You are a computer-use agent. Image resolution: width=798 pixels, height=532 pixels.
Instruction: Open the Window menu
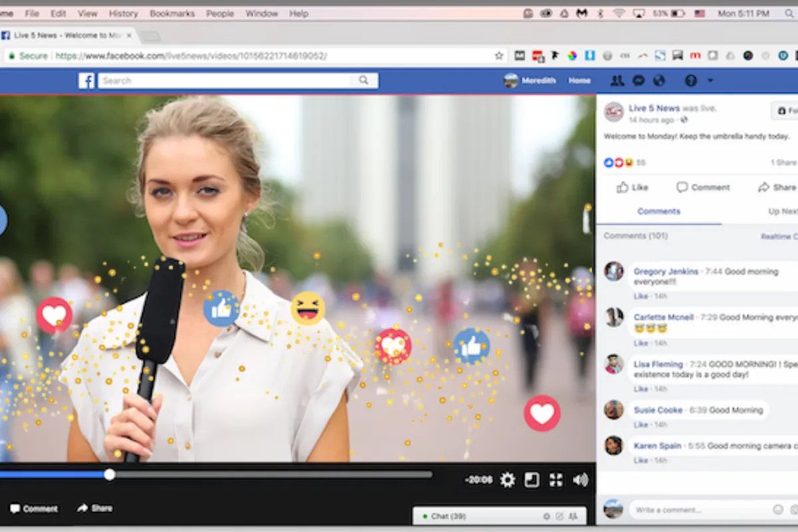pyautogui.click(x=261, y=13)
